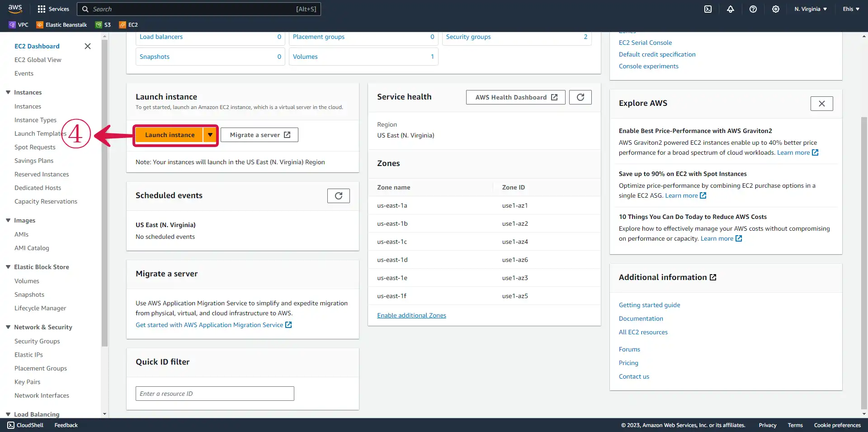Collapse the Network & Security section
The height and width of the screenshot is (432, 868).
click(8, 327)
